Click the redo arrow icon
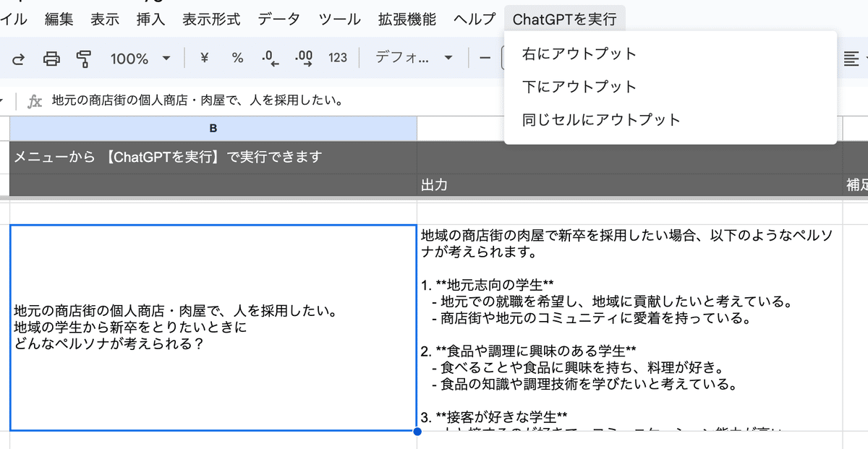The height and width of the screenshot is (449, 868). (19, 59)
